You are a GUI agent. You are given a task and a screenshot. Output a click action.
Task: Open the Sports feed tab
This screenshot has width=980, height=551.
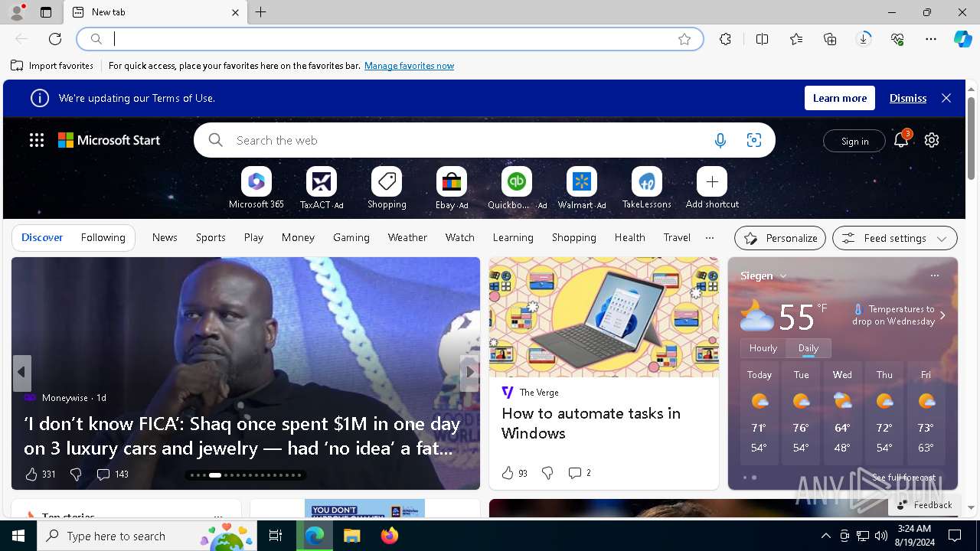(211, 238)
